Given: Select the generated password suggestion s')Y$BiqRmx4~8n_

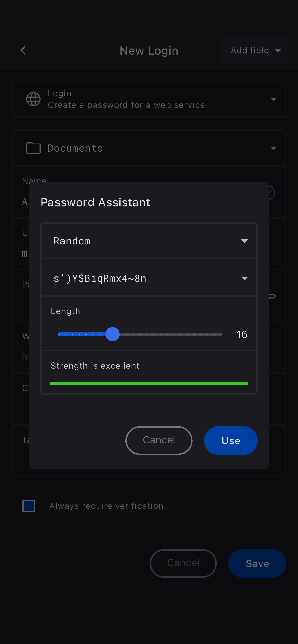Looking at the screenshot, I should 103,278.
